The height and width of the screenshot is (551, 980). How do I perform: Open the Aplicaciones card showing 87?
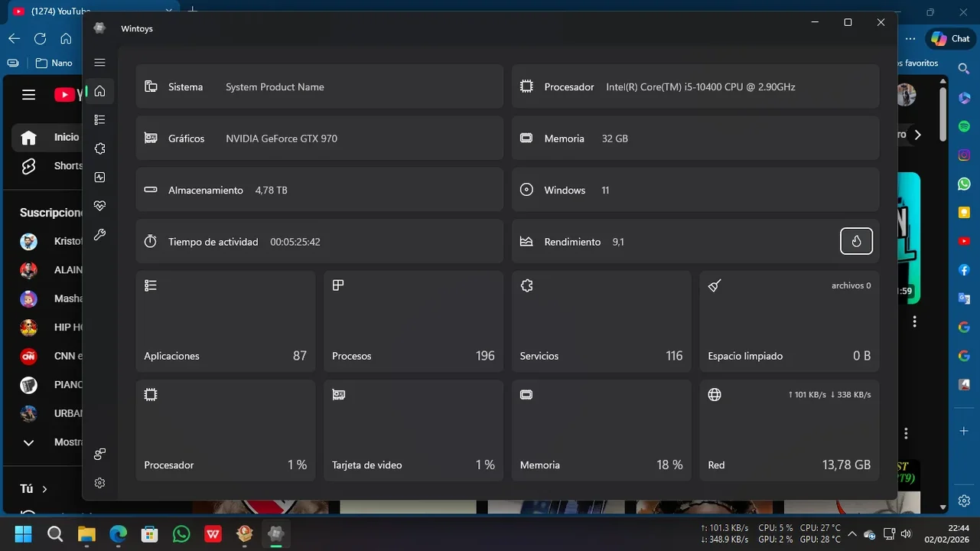click(226, 321)
